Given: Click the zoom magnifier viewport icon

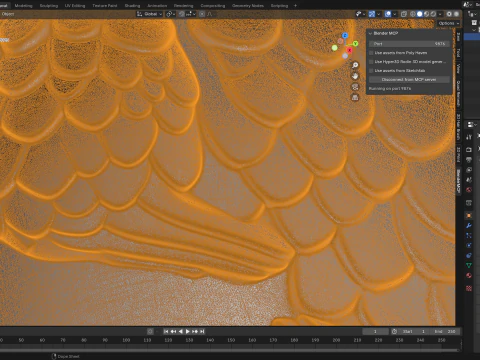Looking at the screenshot, I should [355, 65].
